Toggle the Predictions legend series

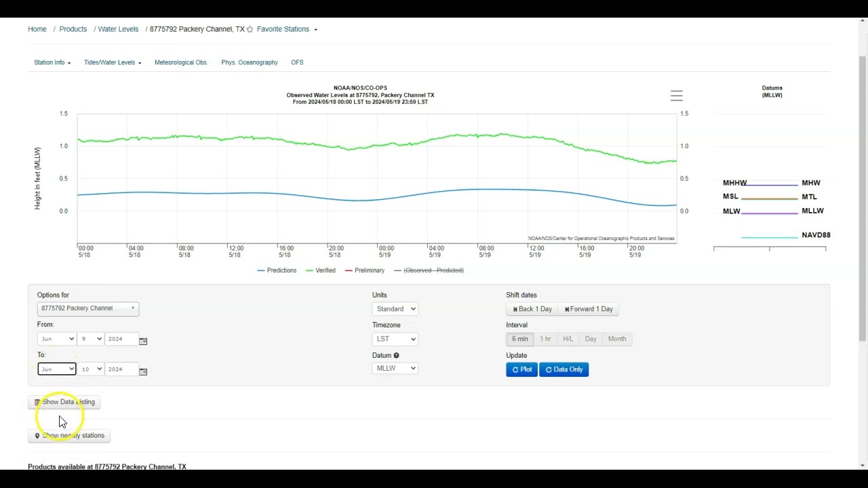tap(277, 270)
